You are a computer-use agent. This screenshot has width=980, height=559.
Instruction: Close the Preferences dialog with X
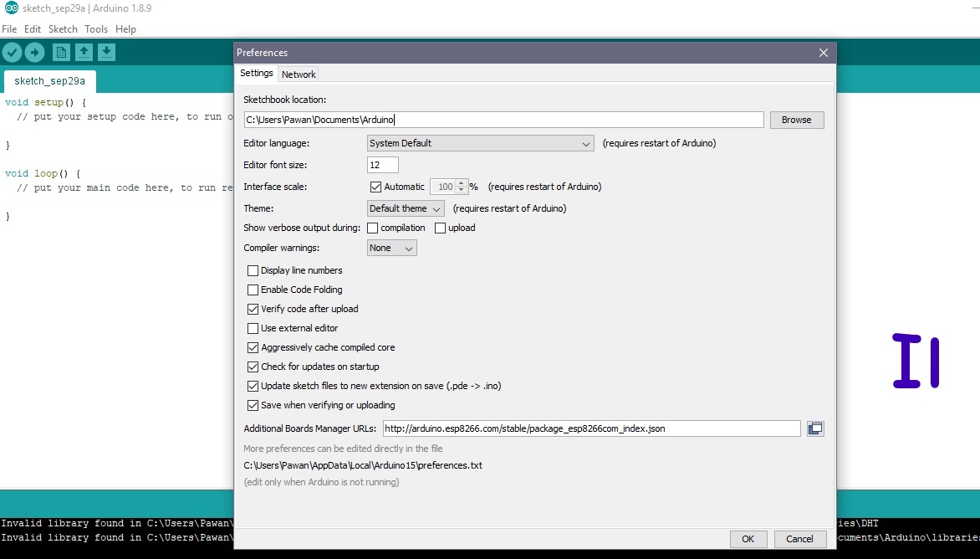click(x=823, y=53)
